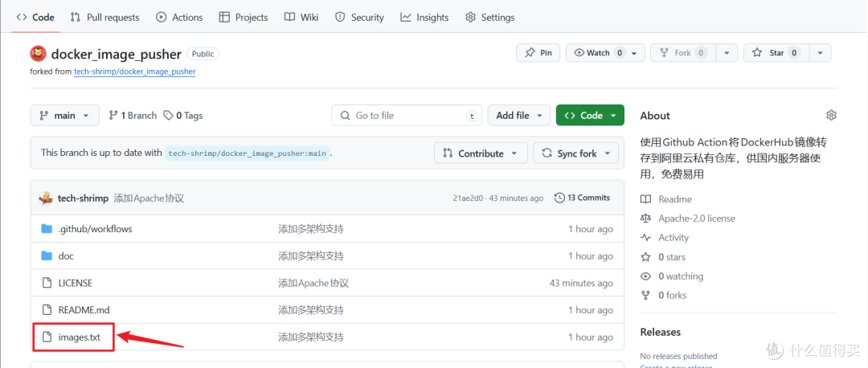Jump to Readme from About sidebar
Viewport: 868px width, 368px height.
tap(666, 199)
